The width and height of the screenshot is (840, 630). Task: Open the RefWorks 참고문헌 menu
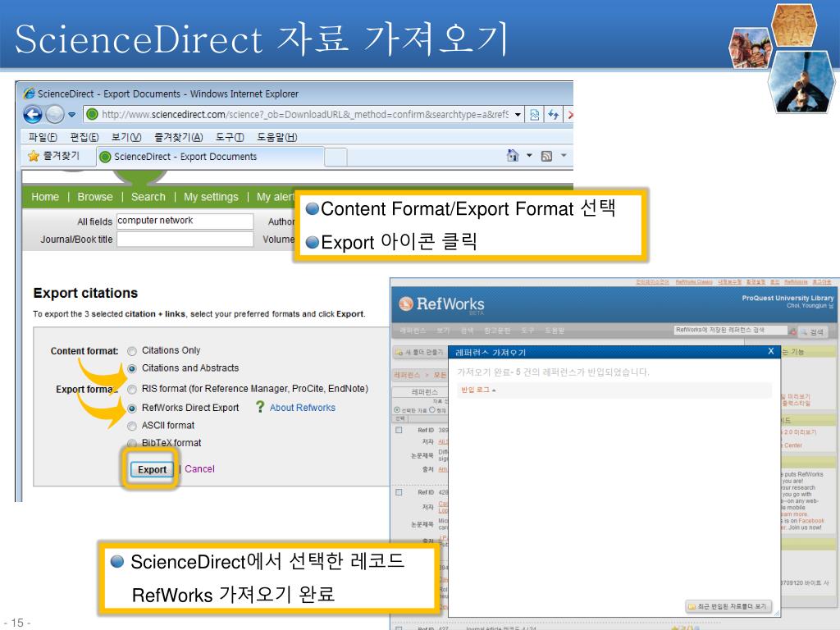tap(496, 331)
